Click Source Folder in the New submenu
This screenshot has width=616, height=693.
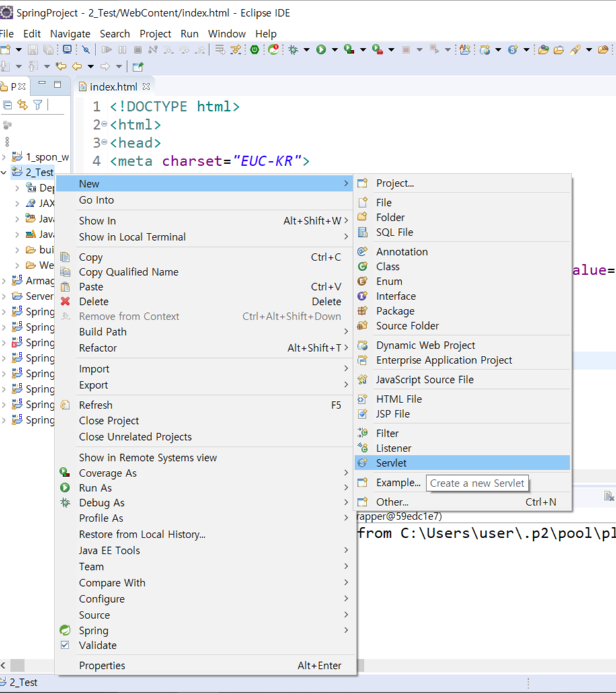(x=462, y=326)
